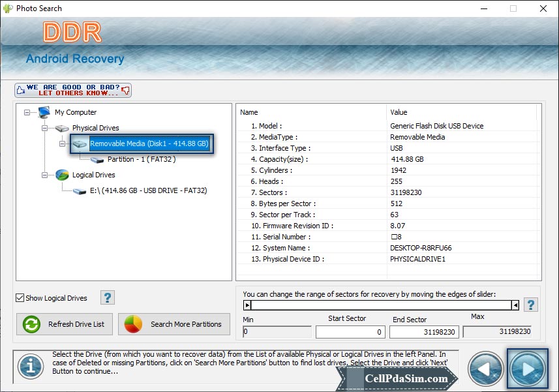Click the right handle of the sector slider
559x392 pixels.
(515, 305)
